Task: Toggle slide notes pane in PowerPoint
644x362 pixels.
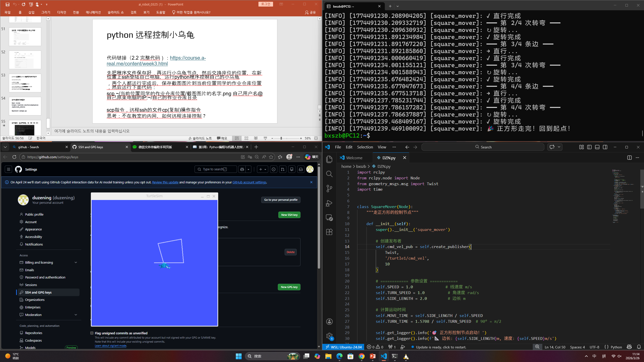Action: 200,138
